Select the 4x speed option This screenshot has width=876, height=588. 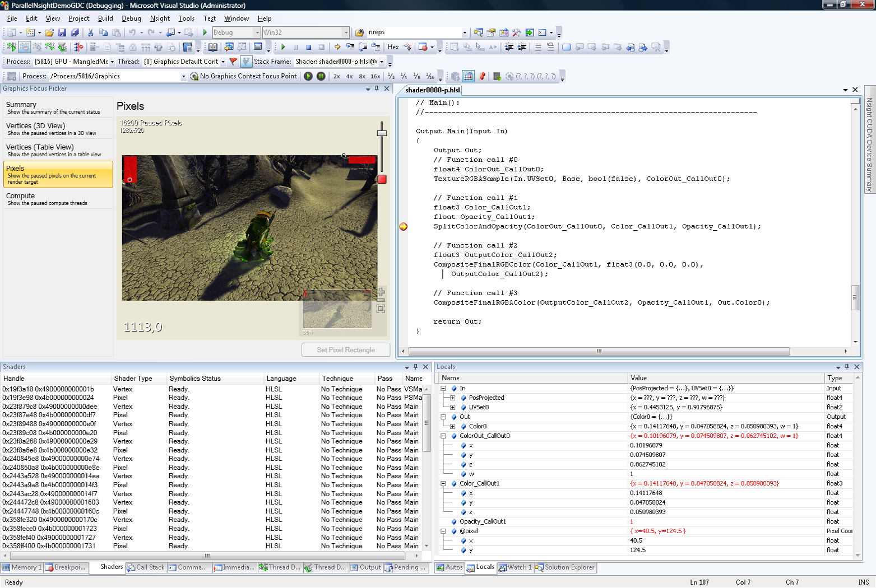[350, 76]
